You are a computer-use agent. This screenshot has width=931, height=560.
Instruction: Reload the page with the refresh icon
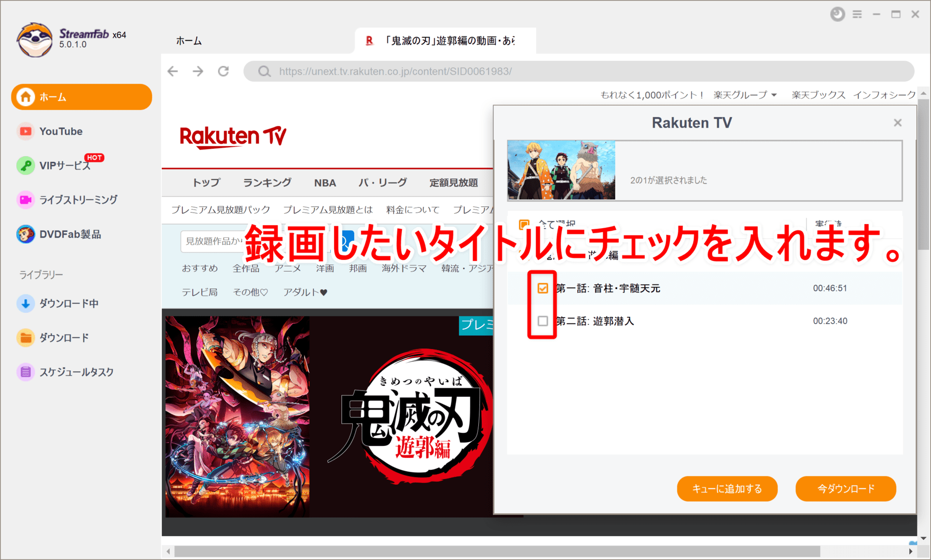click(x=224, y=71)
